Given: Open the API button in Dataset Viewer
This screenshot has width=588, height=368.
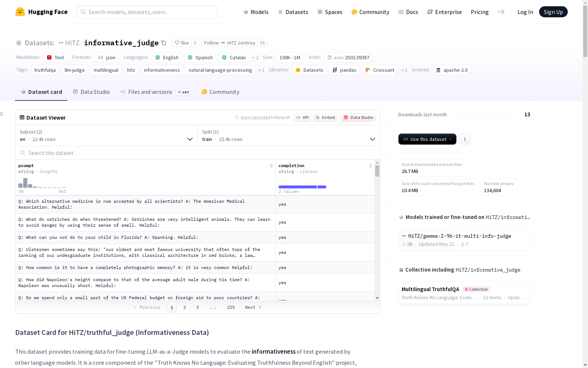Looking at the screenshot, I should click(x=302, y=117).
